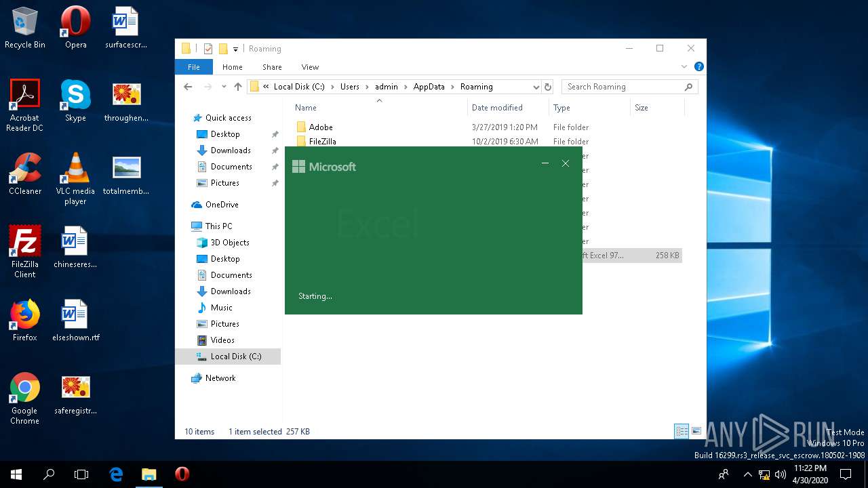The image size is (868, 488).
Task: Launch FileZilla Client shortcut
Action: pyautogui.click(x=25, y=251)
